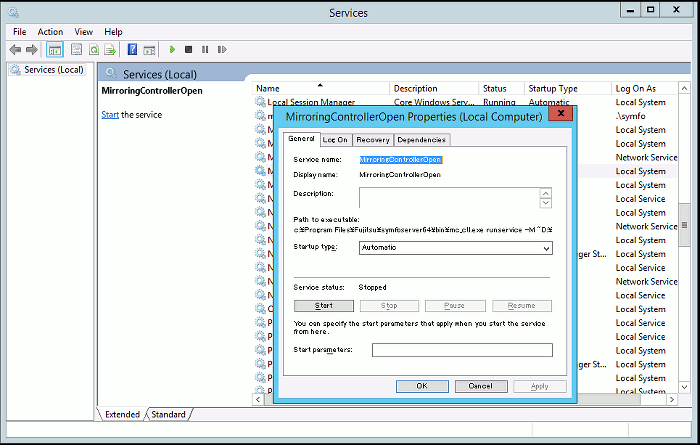Viewport: 700px width, 445px height.
Task: Sort by the Name column header
Action: [321, 88]
